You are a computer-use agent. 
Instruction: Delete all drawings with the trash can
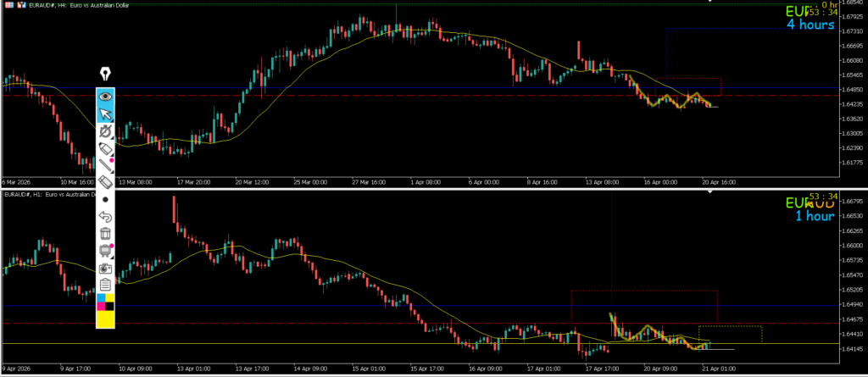[x=106, y=233]
